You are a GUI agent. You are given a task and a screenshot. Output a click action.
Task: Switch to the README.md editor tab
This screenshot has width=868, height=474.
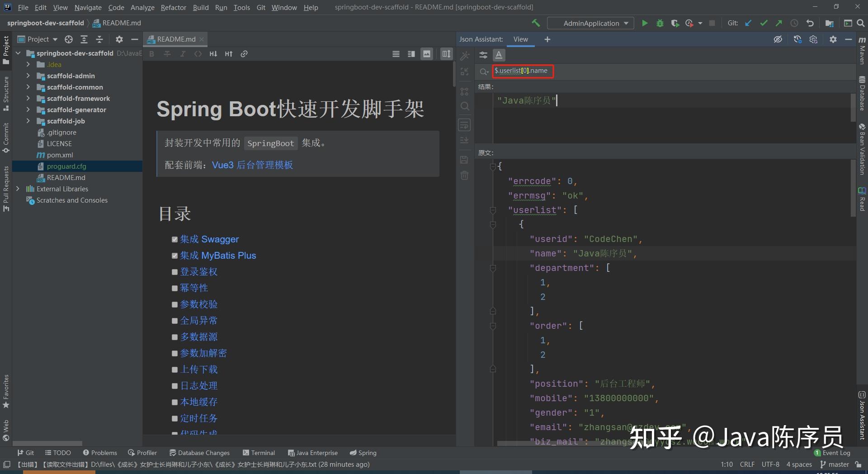(175, 39)
